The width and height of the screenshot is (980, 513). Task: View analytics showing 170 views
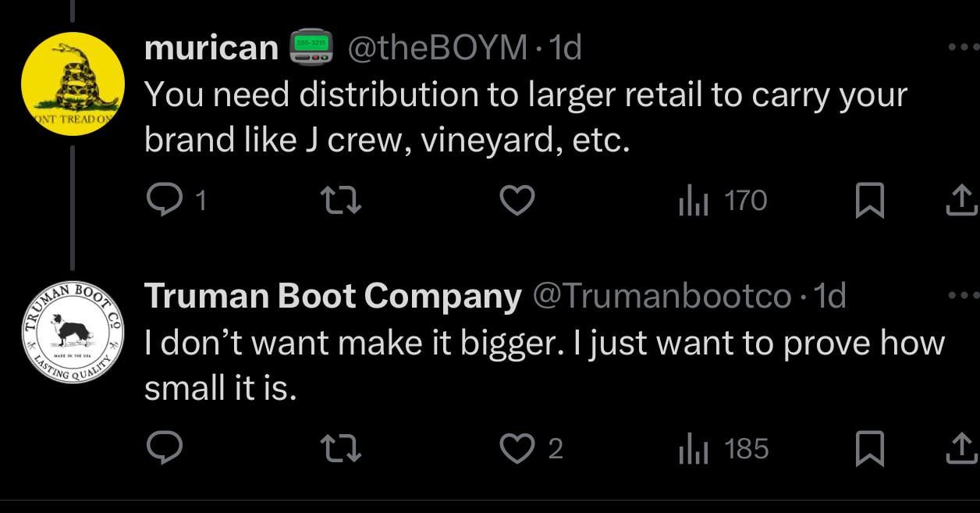tap(723, 201)
